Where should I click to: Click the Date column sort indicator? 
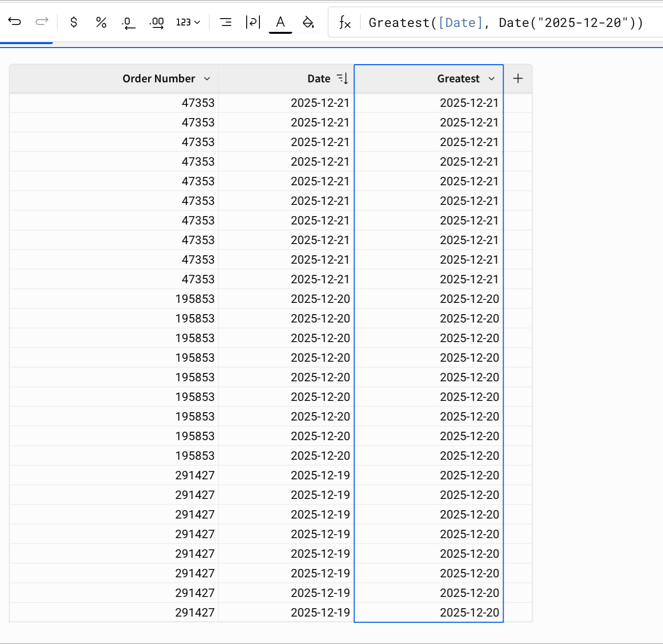(x=342, y=78)
